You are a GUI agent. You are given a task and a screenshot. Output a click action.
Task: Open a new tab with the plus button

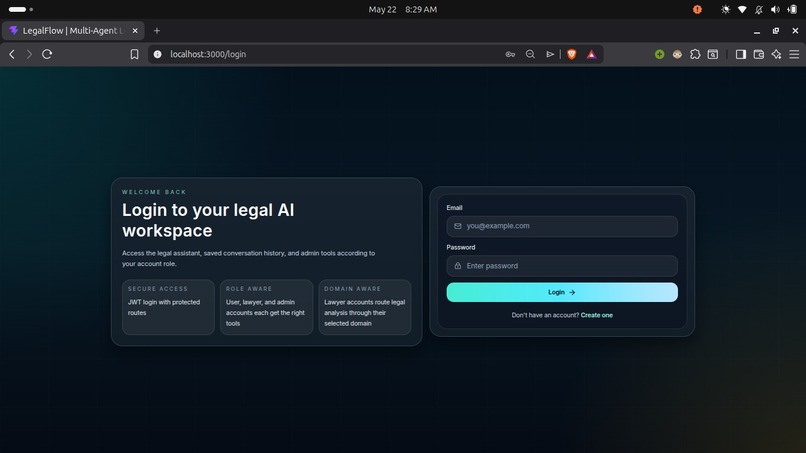[157, 31]
